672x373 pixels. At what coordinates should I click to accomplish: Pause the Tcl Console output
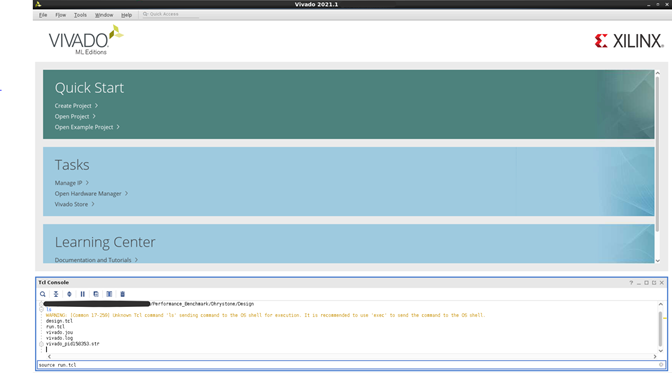pos(82,294)
